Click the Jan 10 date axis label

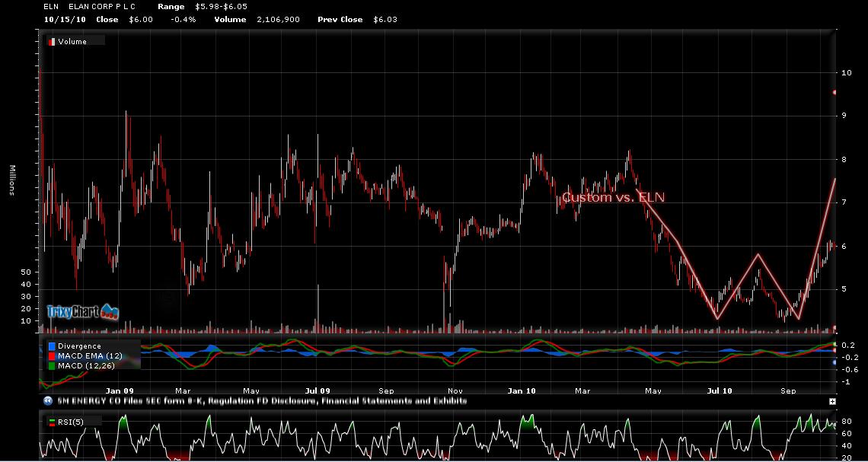click(522, 390)
